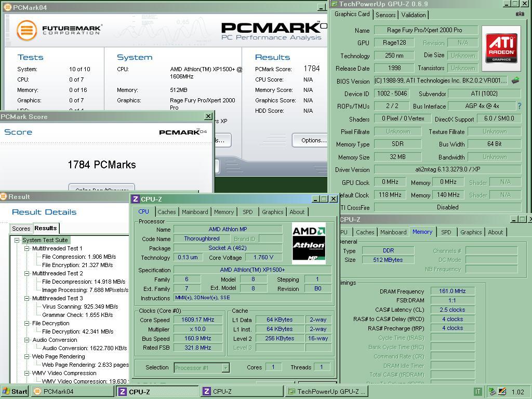Click the Futuremark logo in PCMark04
Viewport: 532px width, 399px height.
[x=59, y=30]
